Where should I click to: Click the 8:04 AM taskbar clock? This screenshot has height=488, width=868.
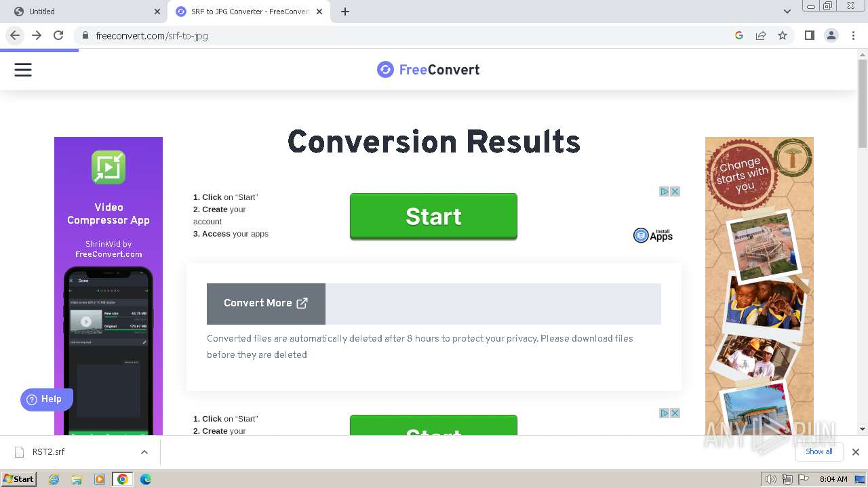833,479
